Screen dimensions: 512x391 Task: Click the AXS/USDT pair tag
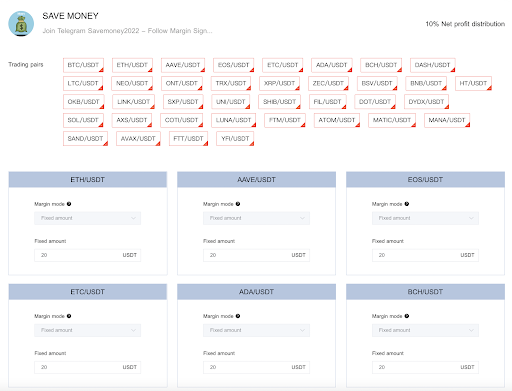click(132, 120)
